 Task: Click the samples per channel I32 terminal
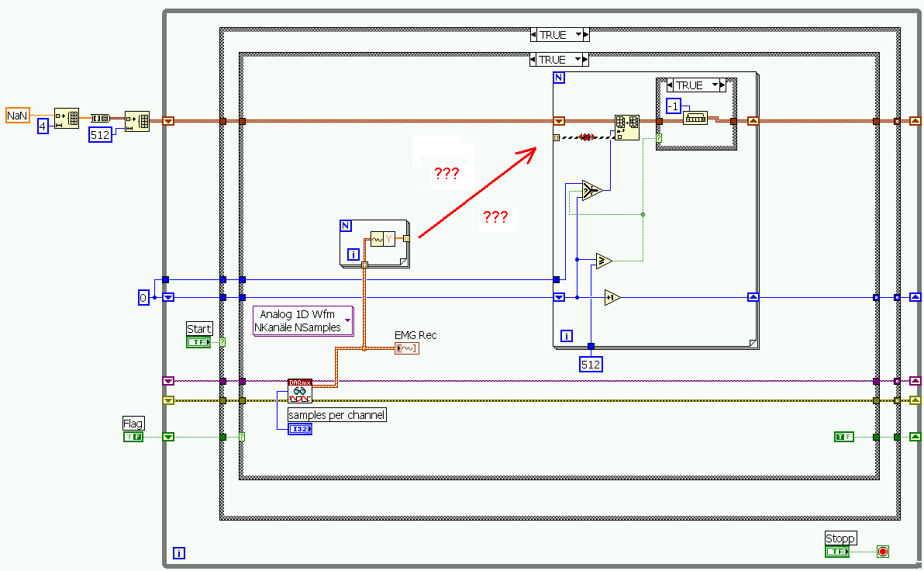pos(300,430)
